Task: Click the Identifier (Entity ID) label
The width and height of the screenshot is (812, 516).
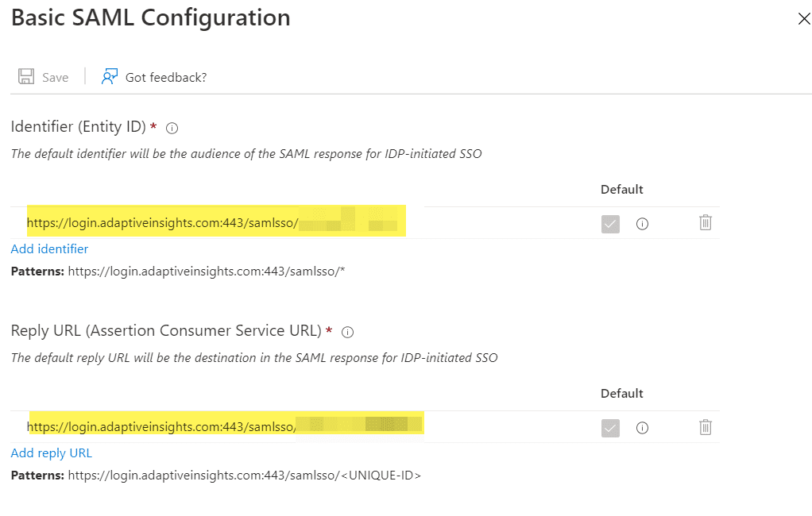Action: click(78, 127)
